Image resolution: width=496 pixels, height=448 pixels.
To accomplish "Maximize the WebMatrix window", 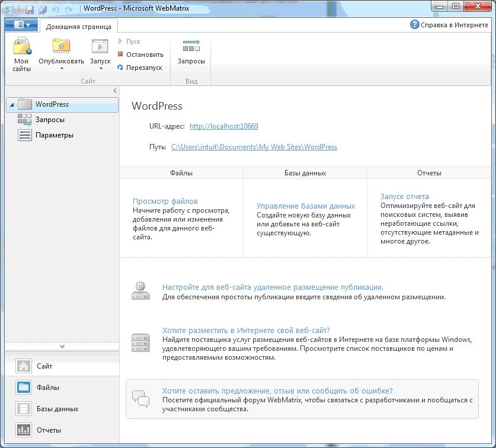I will pyautogui.click(x=455, y=6).
